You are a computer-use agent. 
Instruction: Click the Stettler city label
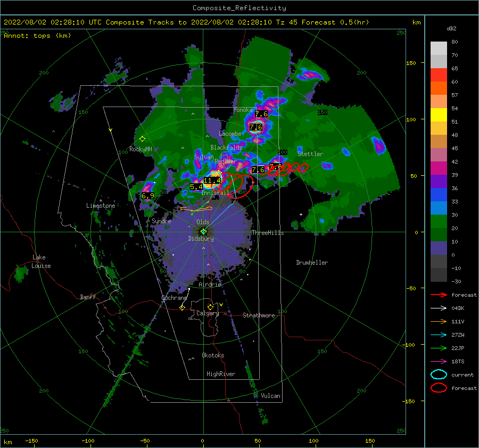click(310, 154)
